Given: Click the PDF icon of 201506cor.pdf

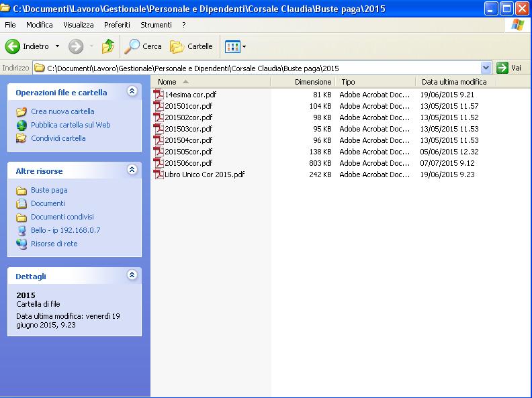Looking at the screenshot, I should (x=159, y=163).
